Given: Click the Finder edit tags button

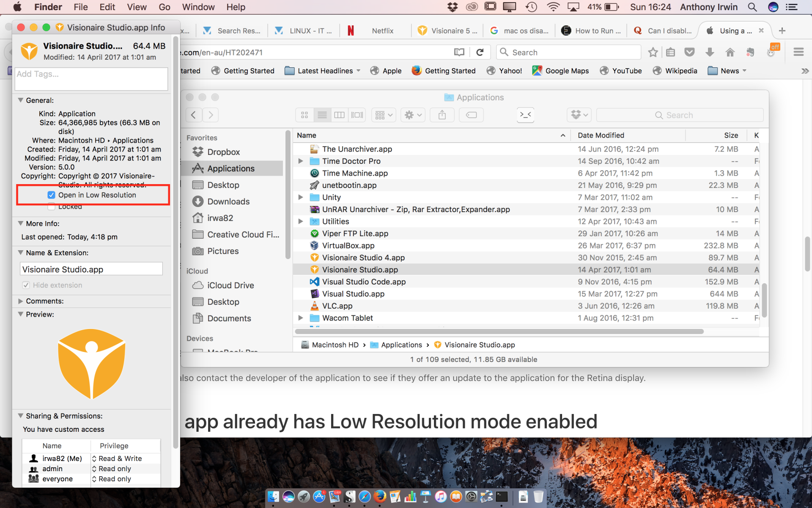Looking at the screenshot, I should (471, 115).
